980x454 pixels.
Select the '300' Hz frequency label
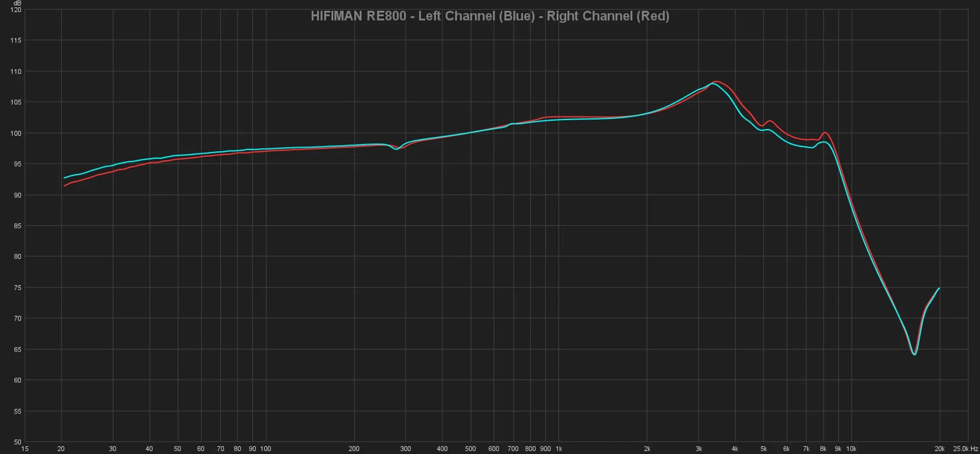(x=405, y=449)
